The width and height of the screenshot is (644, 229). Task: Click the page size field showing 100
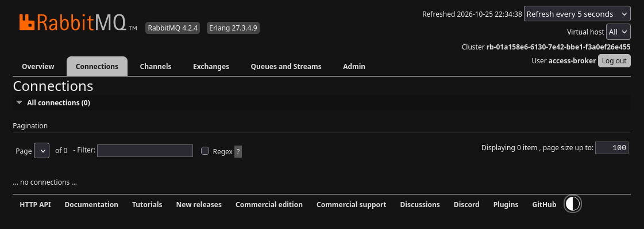click(x=612, y=148)
